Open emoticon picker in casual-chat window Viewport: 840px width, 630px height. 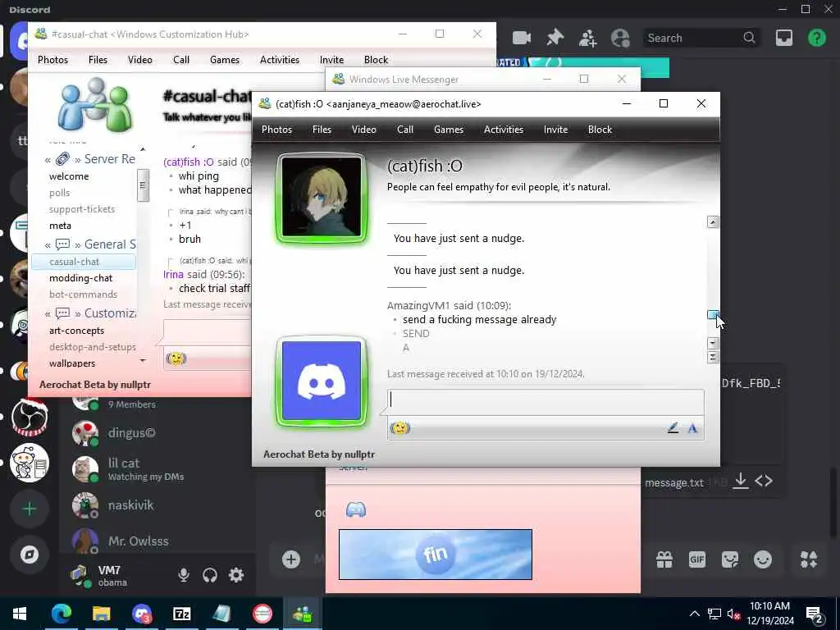coord(176,358)
